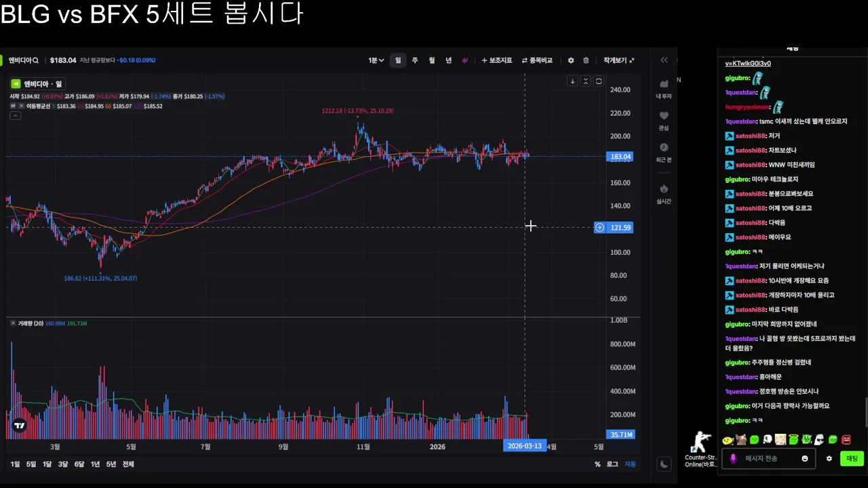Open the 1분 interval dropdown
The width and height of the screenshot is (868, 488).
[376, 60]
